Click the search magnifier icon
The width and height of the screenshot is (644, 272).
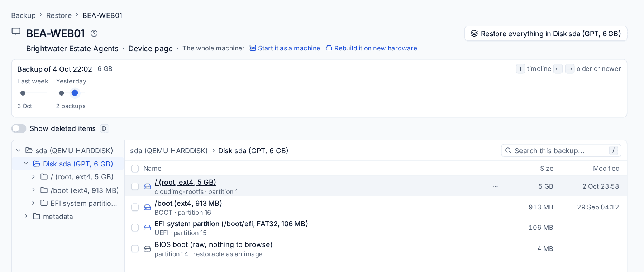point(508,151)
